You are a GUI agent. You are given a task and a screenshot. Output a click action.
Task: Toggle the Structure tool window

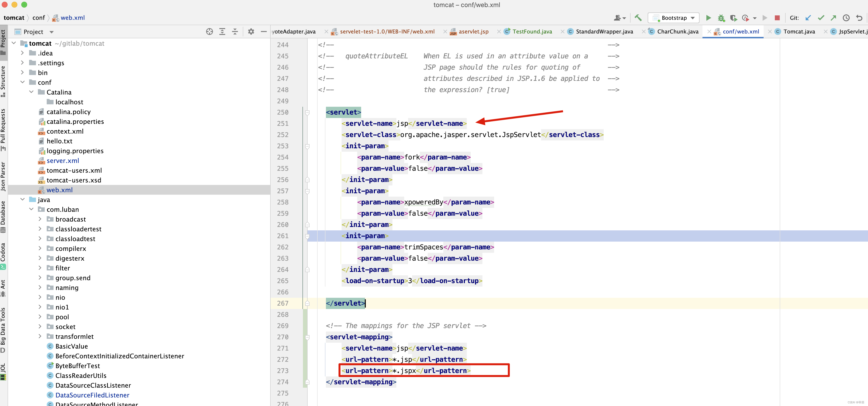[x=3, y=81]
